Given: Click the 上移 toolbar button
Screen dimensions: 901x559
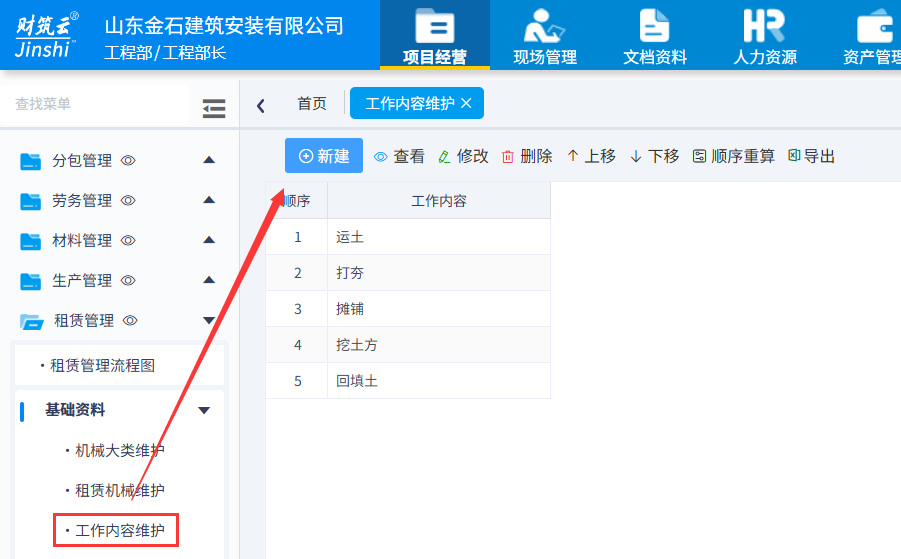Looking at the screenshot, I should (591, 156).
